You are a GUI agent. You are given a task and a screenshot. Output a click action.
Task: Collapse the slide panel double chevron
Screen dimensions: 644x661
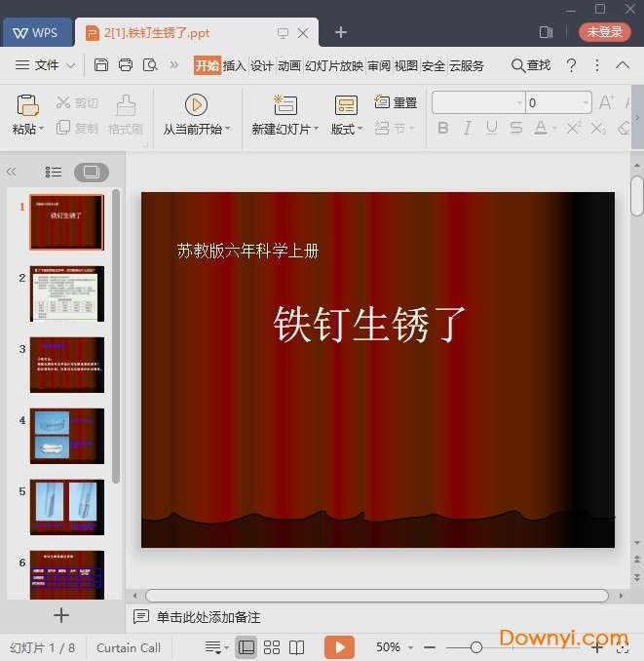point(12,172)
